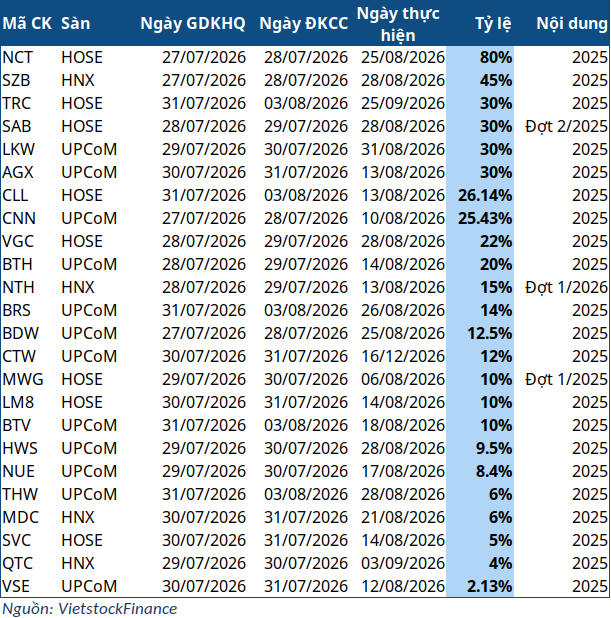Select the TRC ticker cell
Image resolution: width=611 pixels, height=618 pixels.
(x=17, y=103)
